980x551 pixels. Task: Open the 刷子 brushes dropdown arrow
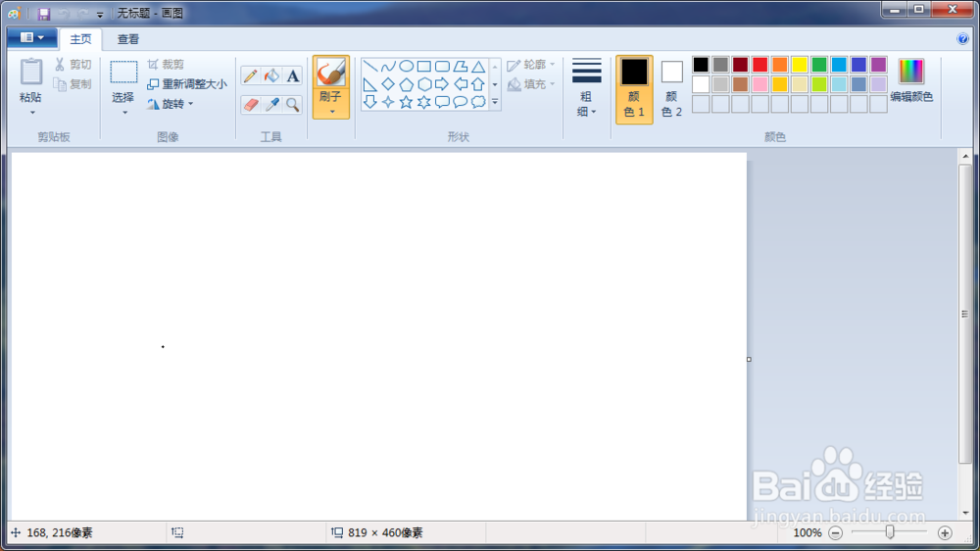[x=331, y=112]
